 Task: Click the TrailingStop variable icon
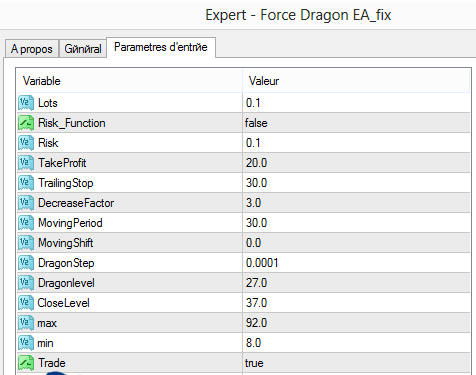26,183
